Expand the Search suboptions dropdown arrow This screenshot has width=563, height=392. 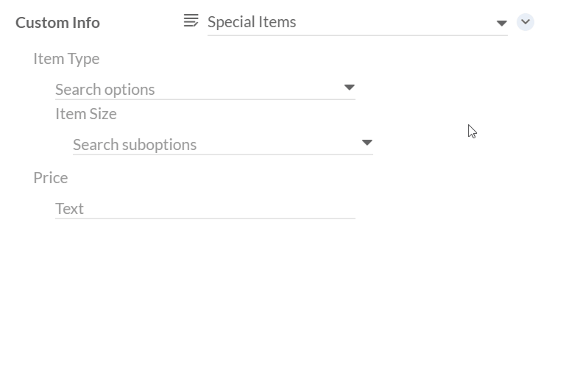click(x=367, y=143)
